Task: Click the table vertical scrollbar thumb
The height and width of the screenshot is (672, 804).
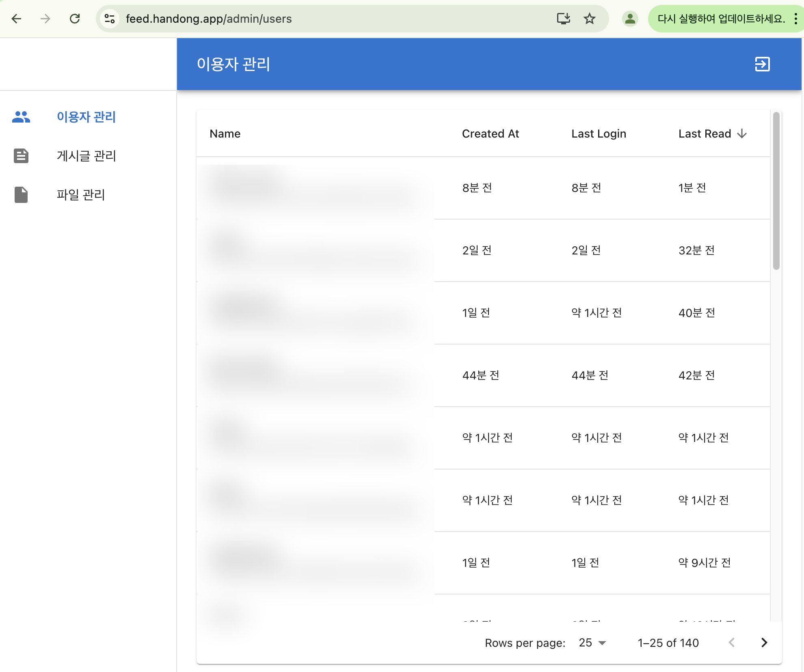Action: click(776, 191)
